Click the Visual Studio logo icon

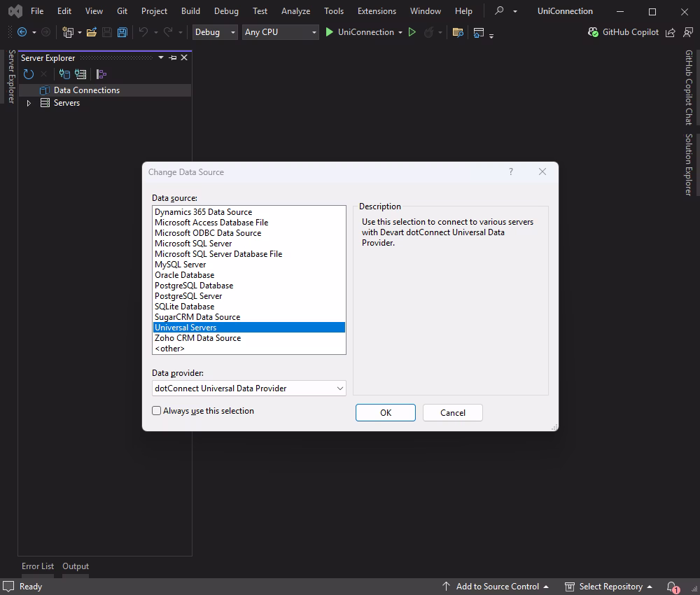(x=15, y=11)
